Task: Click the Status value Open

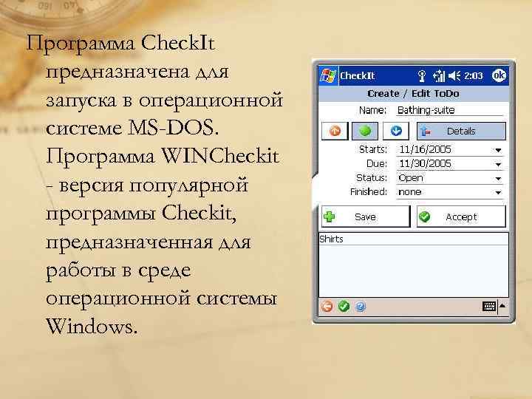Action: pyautogui.click(x=411, y=178)
